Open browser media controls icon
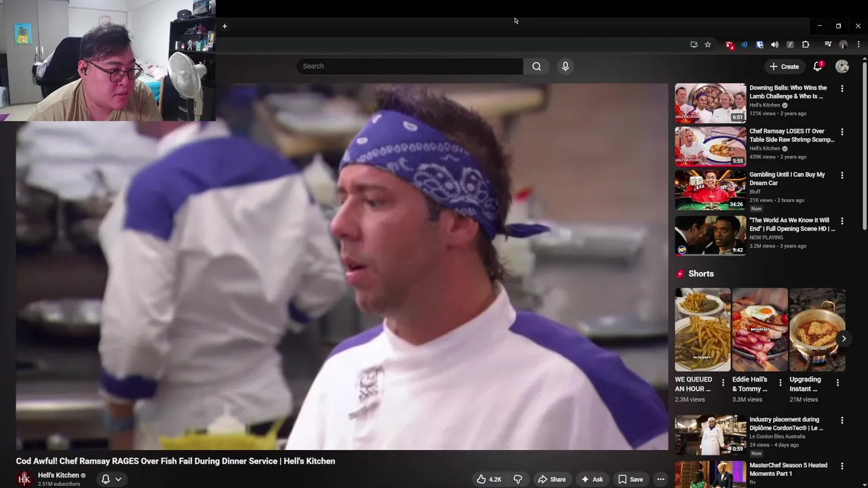868x488 pixels. click(x=828, y=45)
